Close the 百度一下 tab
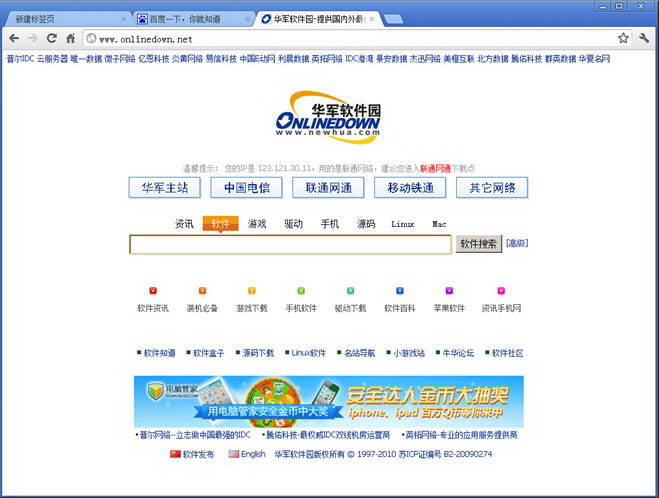 click(248, 19)
